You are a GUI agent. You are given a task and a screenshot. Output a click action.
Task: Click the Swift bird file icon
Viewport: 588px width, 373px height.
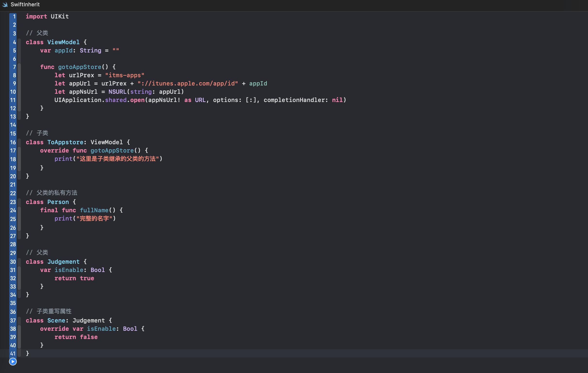(x=5, y=4)
